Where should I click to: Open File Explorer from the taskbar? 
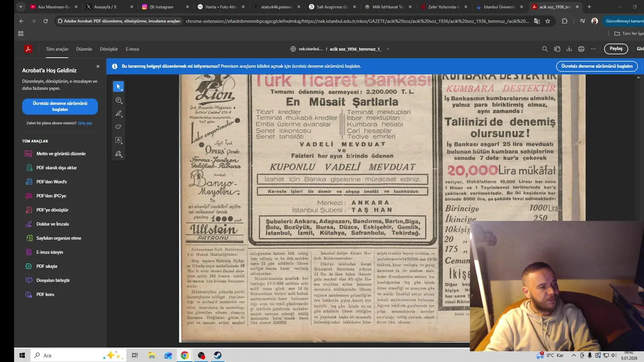coord(151,355)
